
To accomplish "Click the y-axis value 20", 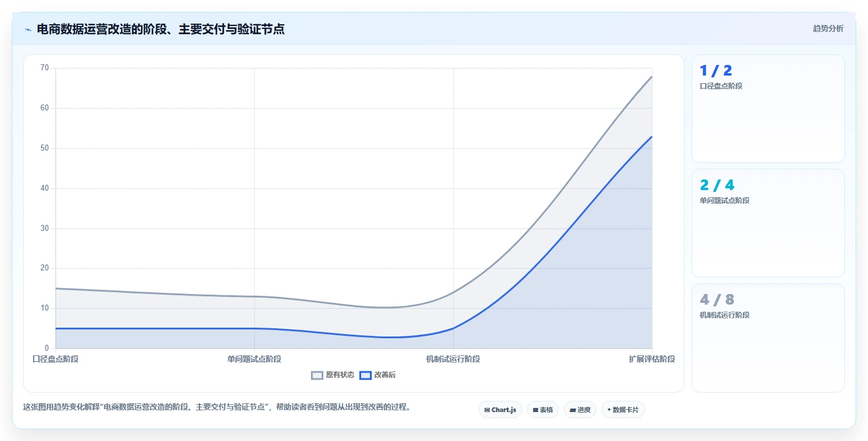I will click(45, 268).
